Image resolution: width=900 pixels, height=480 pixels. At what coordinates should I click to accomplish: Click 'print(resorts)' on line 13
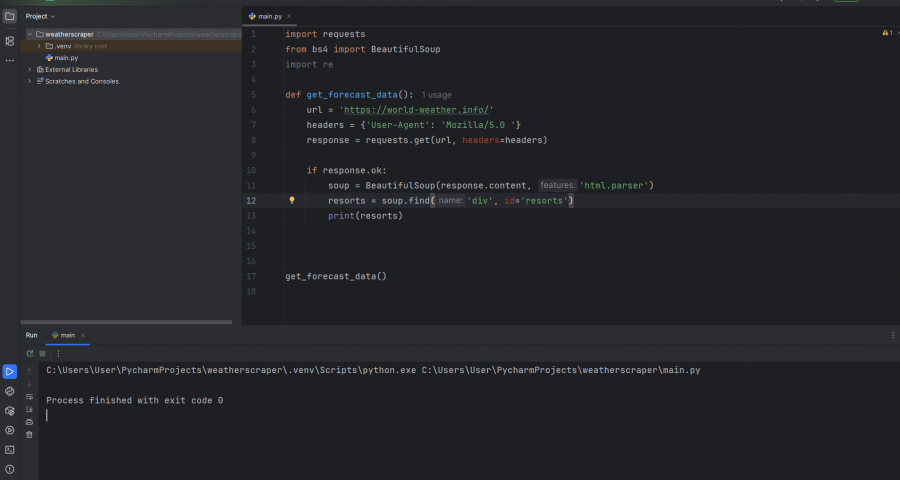pyautogui.click(x=365, y=216)
